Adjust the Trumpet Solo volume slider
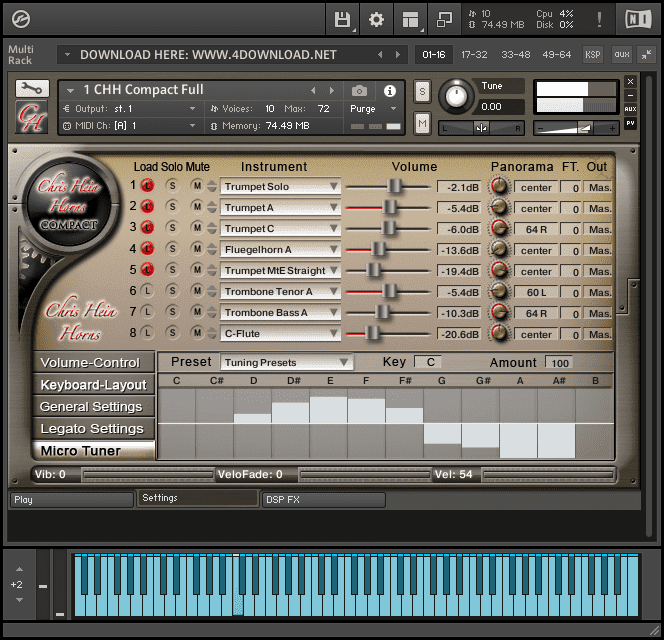Screen dimensions: 664x640 (394, 186)
